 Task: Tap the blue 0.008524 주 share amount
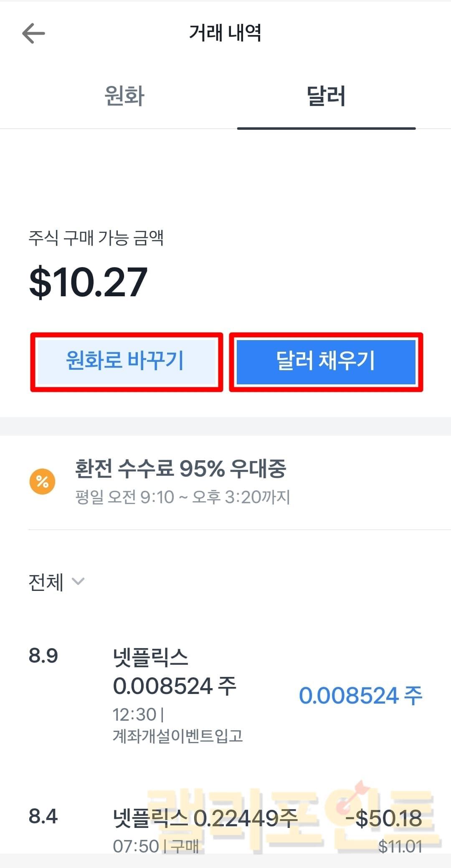(x=360, y=696)
